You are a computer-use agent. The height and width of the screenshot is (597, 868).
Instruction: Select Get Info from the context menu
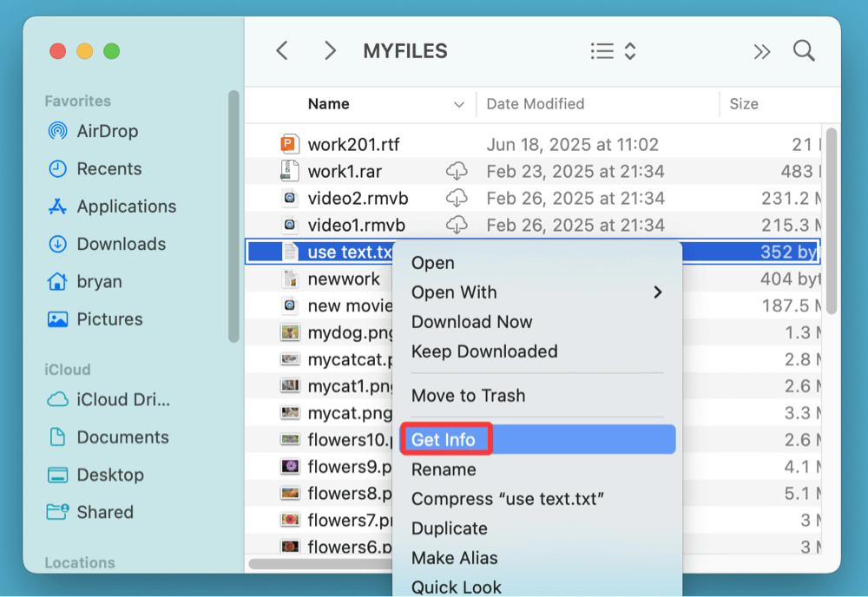click(445, 439)
